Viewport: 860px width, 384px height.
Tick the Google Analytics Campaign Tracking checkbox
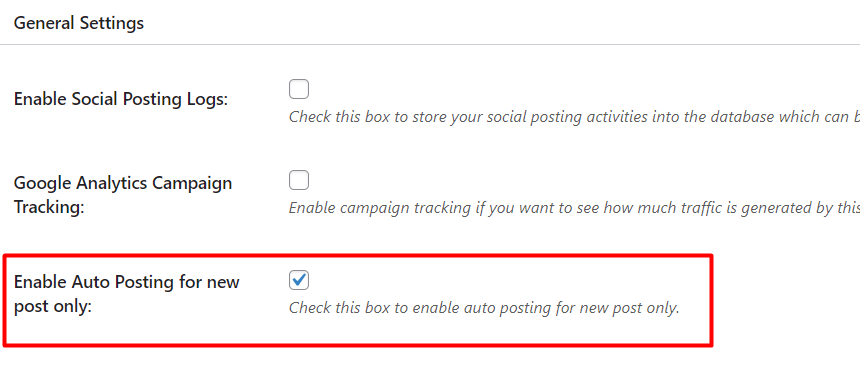(299, 180)
